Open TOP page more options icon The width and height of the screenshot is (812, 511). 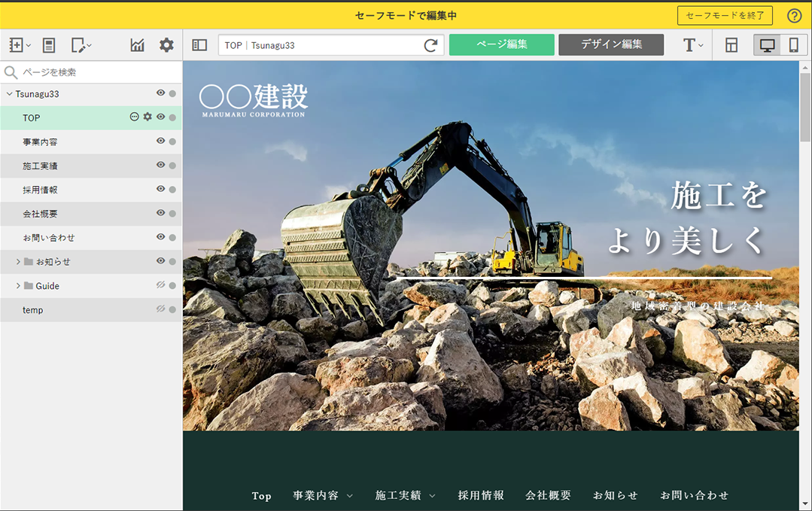coord(135,117)
